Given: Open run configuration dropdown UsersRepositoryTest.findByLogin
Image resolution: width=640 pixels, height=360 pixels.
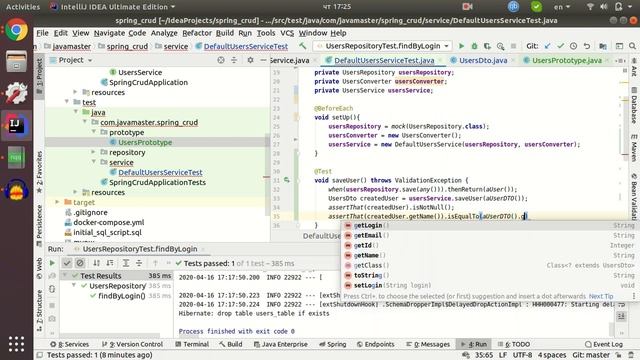Looking at the screenshot, I should point(383,46).
